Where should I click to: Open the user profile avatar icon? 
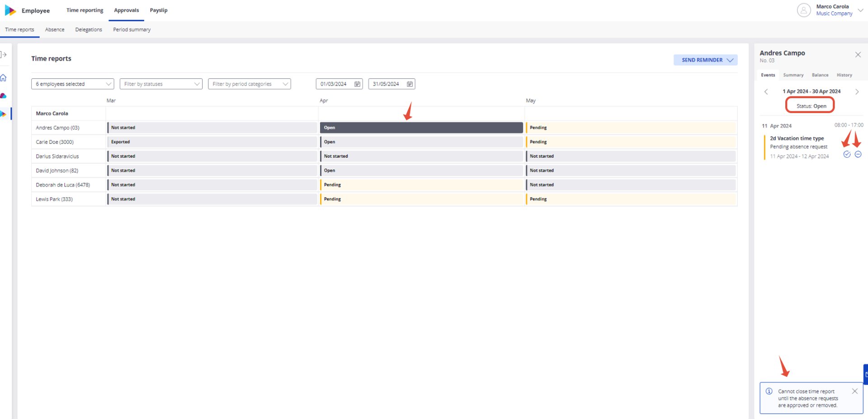click(x=804, y=10)
